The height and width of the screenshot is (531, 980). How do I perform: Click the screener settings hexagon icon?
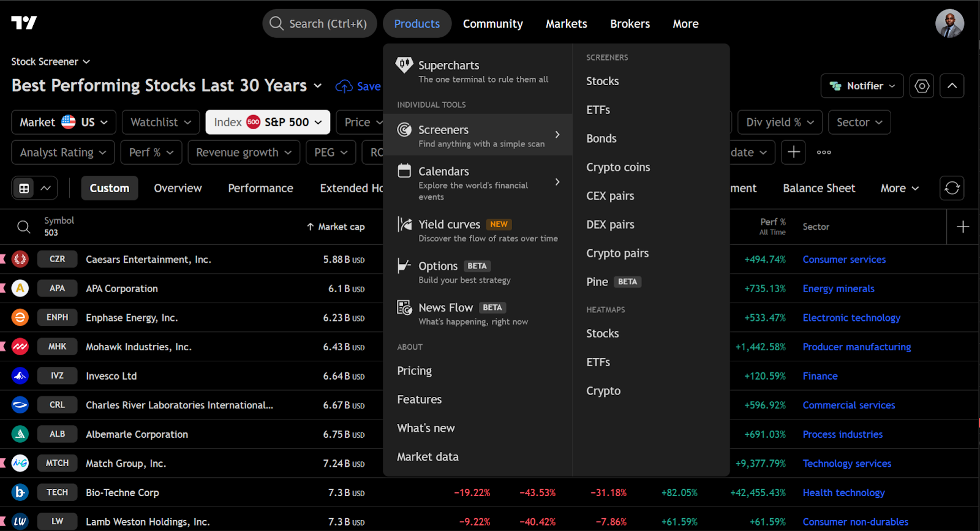click(x=922, y=86)
